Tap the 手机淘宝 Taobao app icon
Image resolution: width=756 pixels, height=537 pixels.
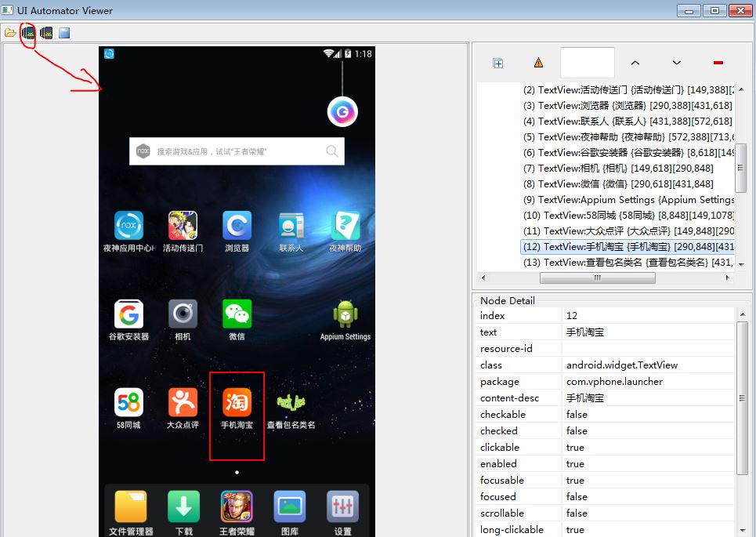pyautogui.click(x=237, y=402)
